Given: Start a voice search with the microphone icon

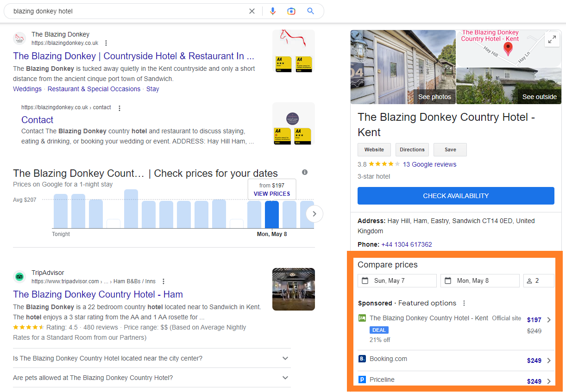Looking at the screenshot, I should (x=273, y=11).
